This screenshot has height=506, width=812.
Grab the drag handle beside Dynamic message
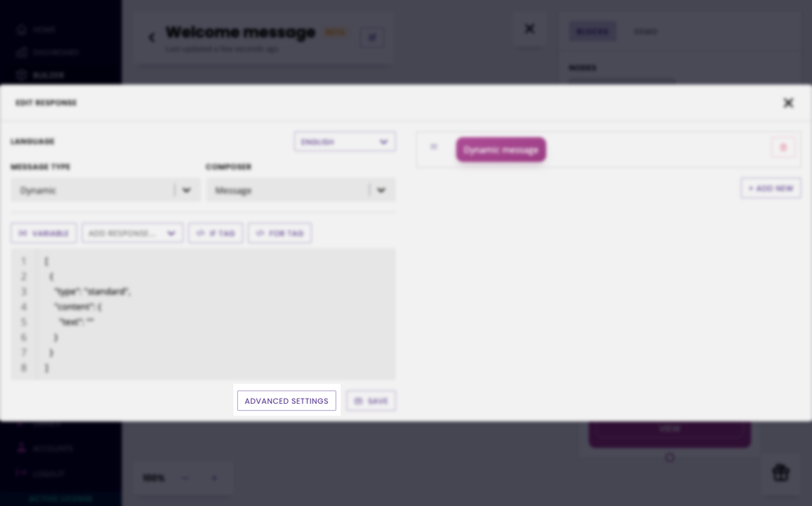pyautogui.click(x=434, y=147)
